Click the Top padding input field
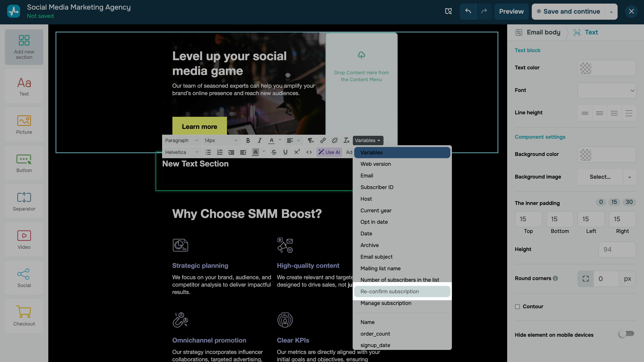The image size is (644, 362). pos(528,219)
